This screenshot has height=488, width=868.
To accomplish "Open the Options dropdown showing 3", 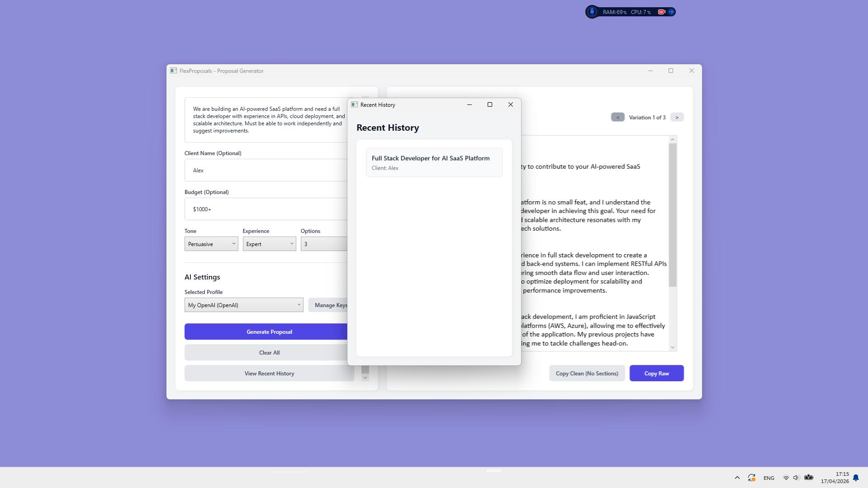I will (324, 244).
